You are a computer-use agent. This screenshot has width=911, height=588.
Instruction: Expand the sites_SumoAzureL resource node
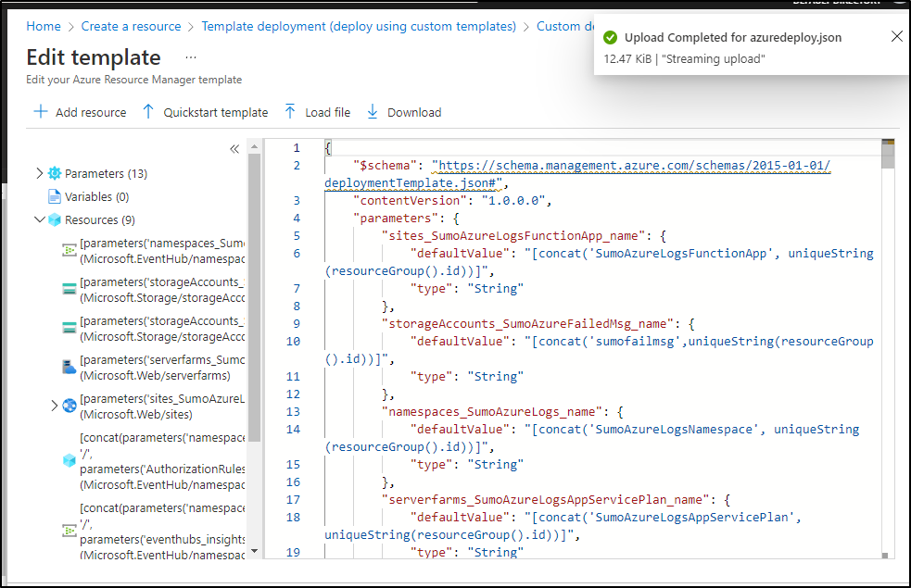point(54,406)
